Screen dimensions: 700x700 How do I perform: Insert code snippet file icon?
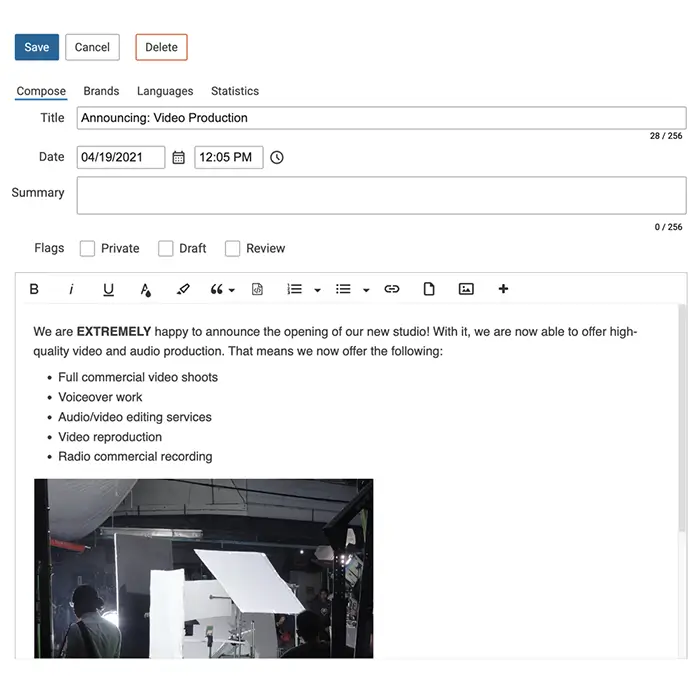257,289
